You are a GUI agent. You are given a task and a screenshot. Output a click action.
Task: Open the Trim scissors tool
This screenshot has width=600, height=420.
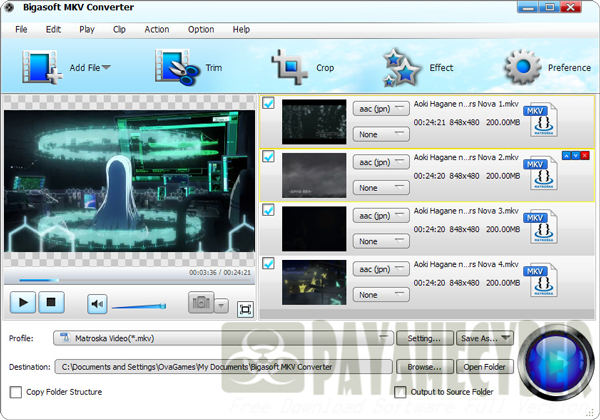tap(178, 67)
